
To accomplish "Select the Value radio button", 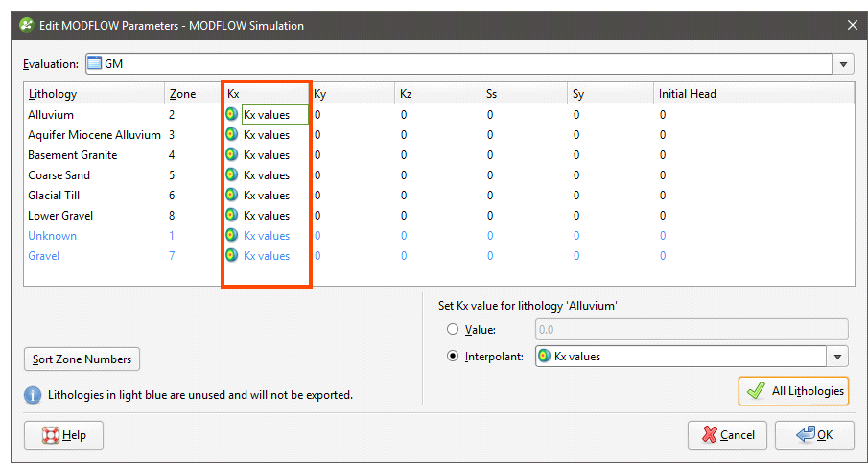I will (x=453, y=329).
